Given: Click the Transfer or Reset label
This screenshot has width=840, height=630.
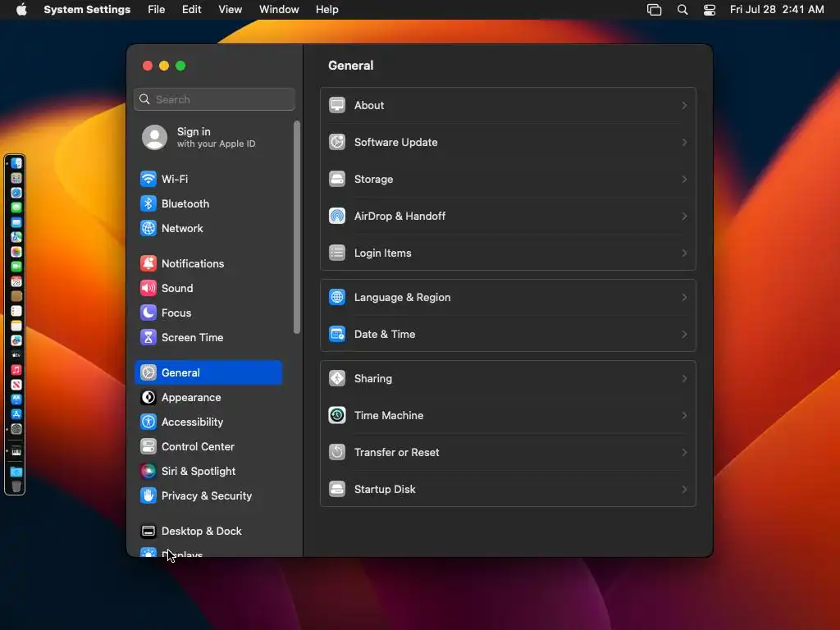Looking at the screenshot, I should 396,453.
